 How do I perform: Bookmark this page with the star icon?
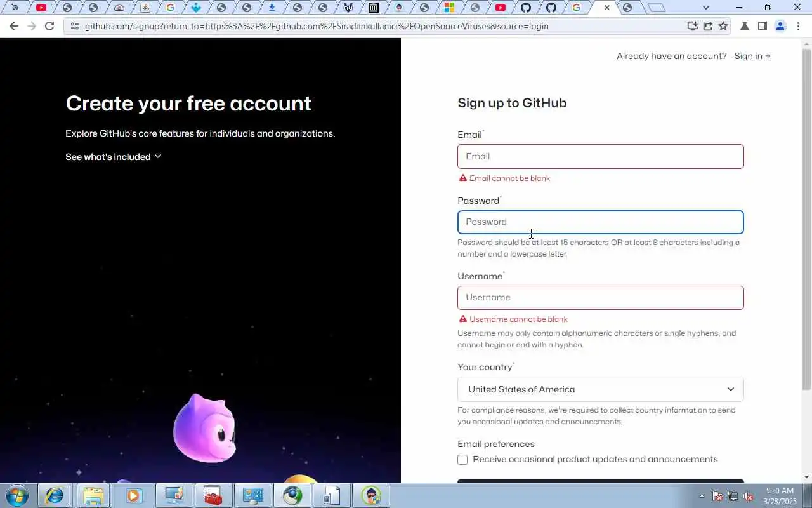(723, 26)
